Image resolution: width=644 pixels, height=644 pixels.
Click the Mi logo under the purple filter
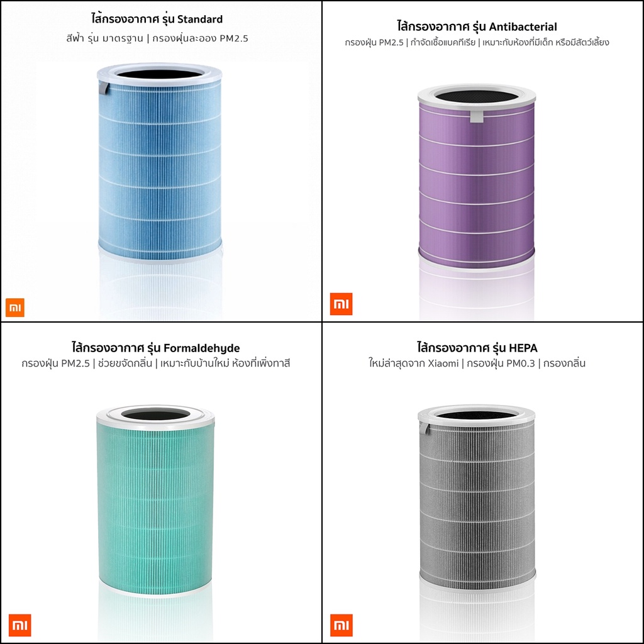341,304
